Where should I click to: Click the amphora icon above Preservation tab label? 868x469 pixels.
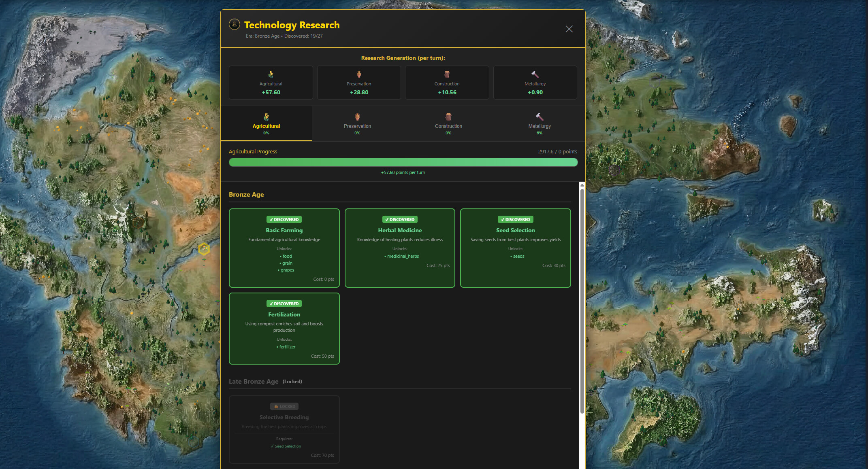pos(357,117)
